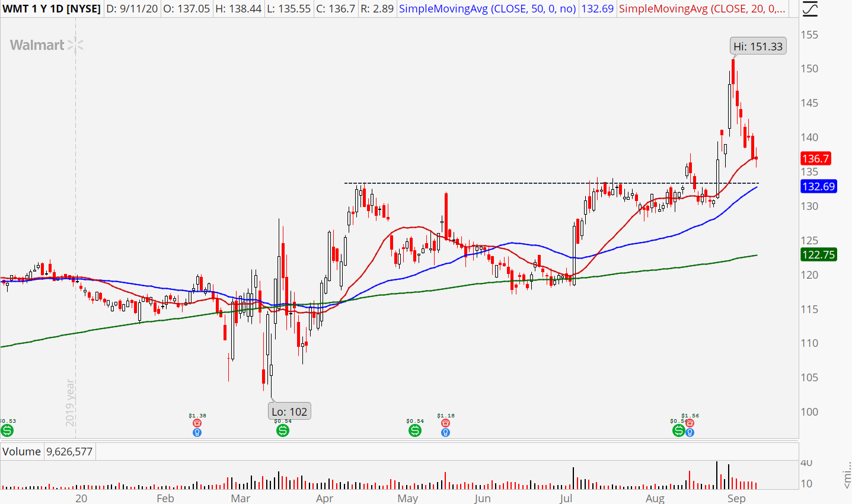The height and width of the screenshot is (504, 852).
Task: Click the blue 132.69 axis price label
Action: tap(818, 186)
